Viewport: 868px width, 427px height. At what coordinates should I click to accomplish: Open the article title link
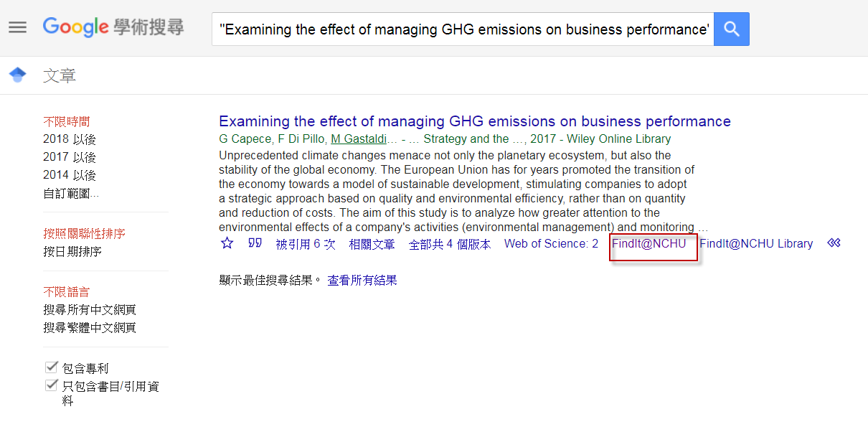click(475, 121)
